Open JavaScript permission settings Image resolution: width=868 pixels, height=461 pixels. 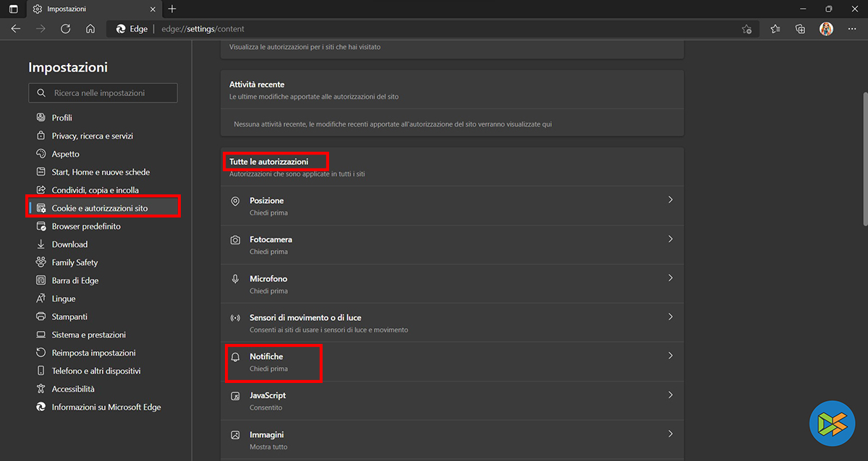point(451,401)
